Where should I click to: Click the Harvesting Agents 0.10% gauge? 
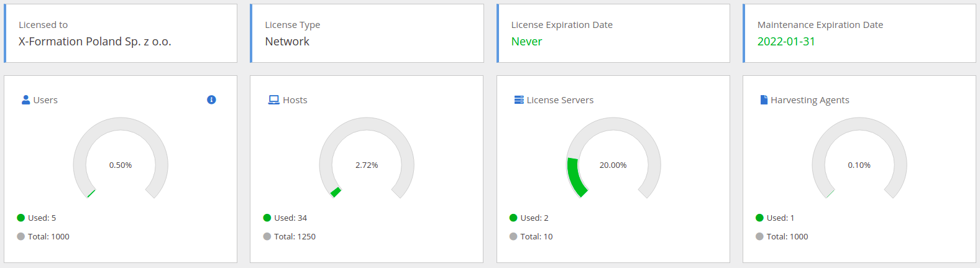[x=859, y=159]
